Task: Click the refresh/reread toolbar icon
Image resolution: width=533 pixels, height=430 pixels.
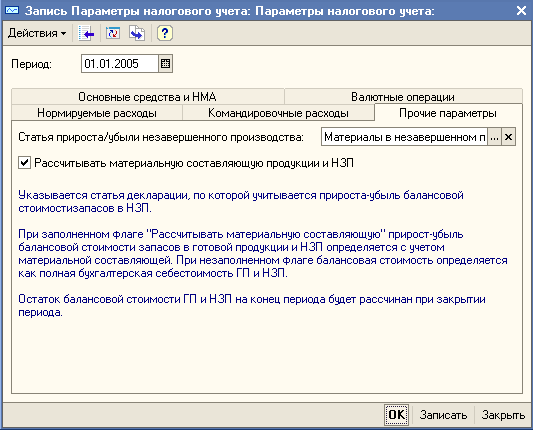Action: [113, 33]
